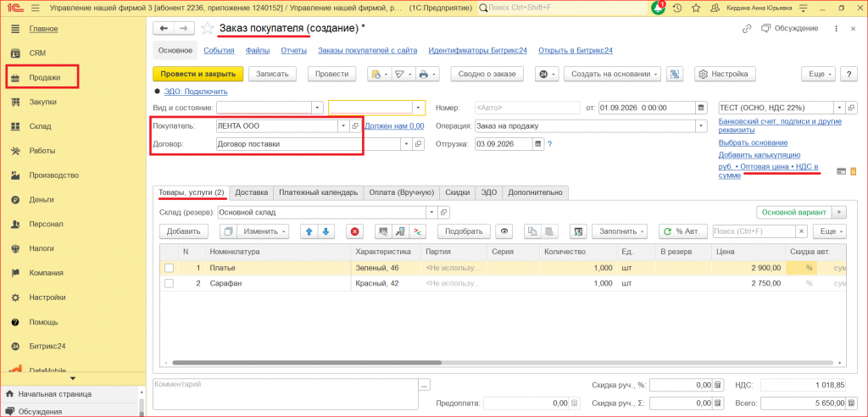Go back with the left arrow button

coord(164,28)
